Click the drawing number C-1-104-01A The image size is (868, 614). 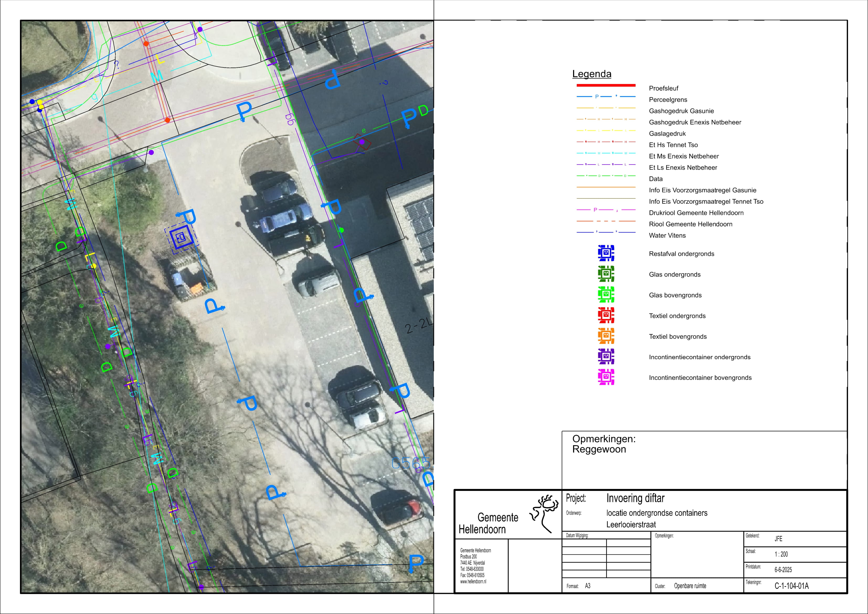791,586
